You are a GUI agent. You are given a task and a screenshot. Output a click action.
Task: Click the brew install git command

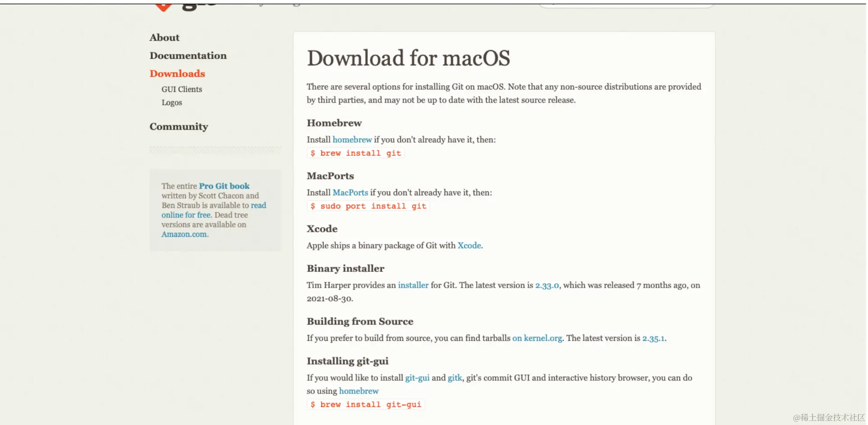pyautogui.click(x=356, y=153)
